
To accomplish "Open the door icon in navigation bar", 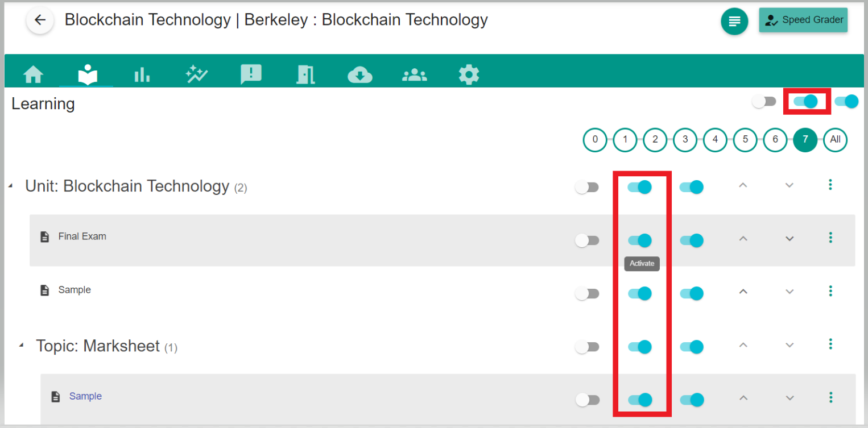I will 305,74.
